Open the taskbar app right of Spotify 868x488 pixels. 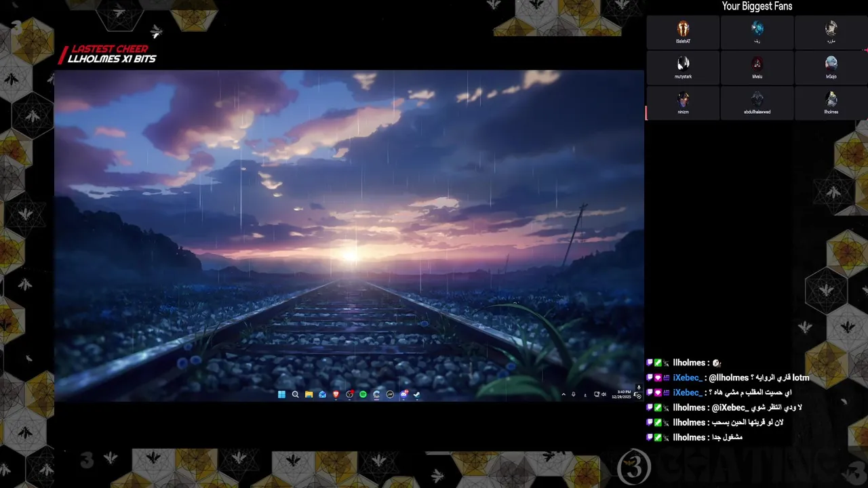coord(376,394)
